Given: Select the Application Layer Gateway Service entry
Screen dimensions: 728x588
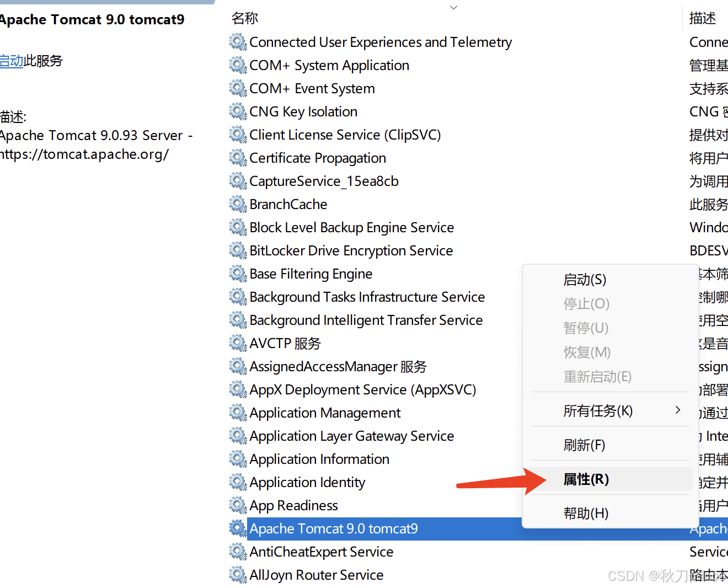Looking at the screenshot, I should pyautogui.click(x=351, y=436).
